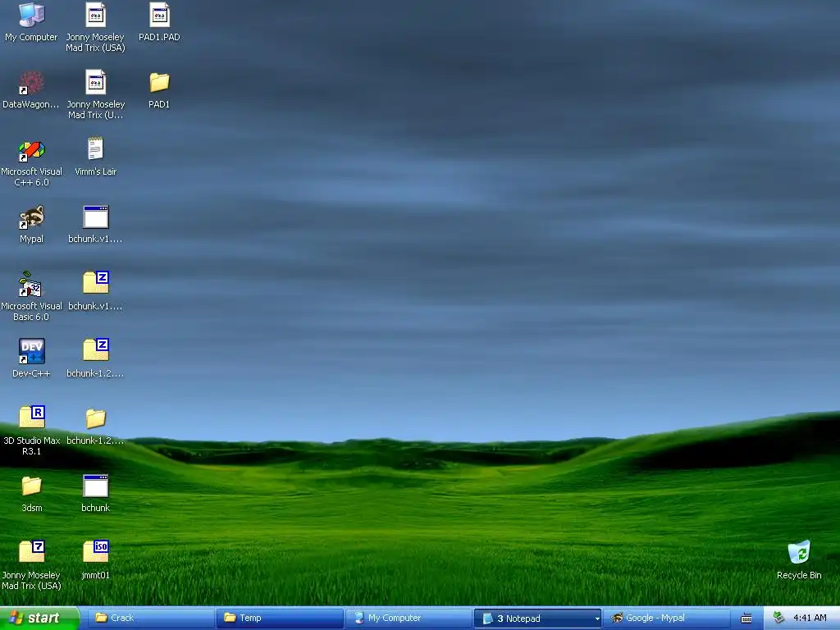The image size is (840, 630).
Task: Click the system tray notification icon
Action: (779, 618)
